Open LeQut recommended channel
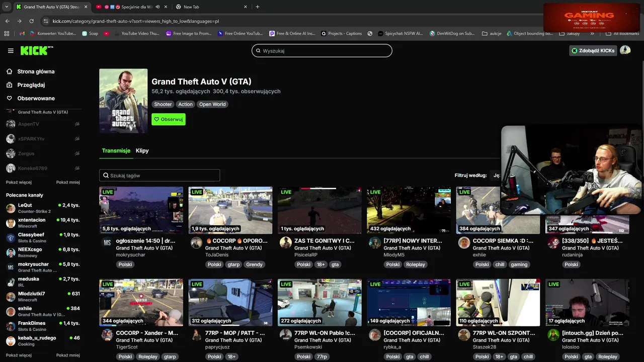Viewport: 644px width, 362px height. coord(43,208)
